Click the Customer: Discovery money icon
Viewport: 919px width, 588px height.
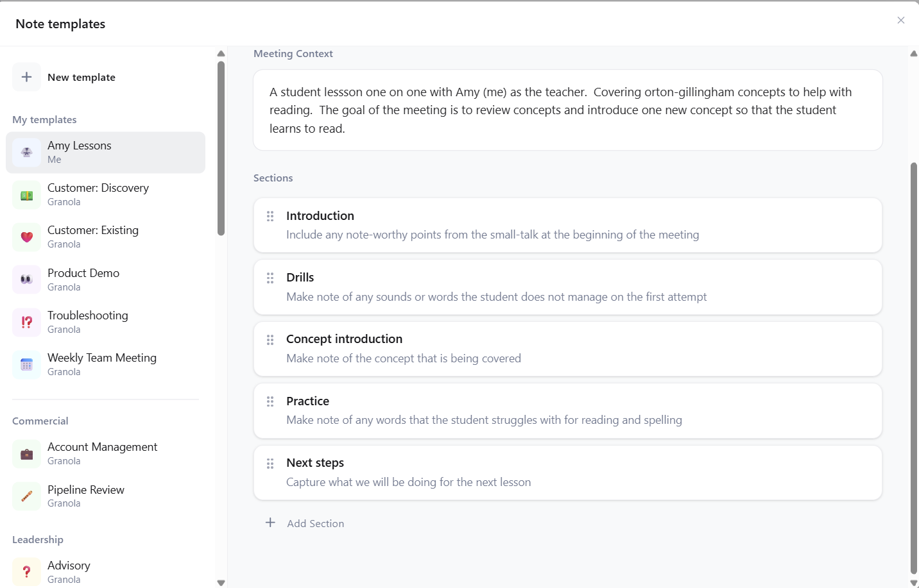coord(26,195)
